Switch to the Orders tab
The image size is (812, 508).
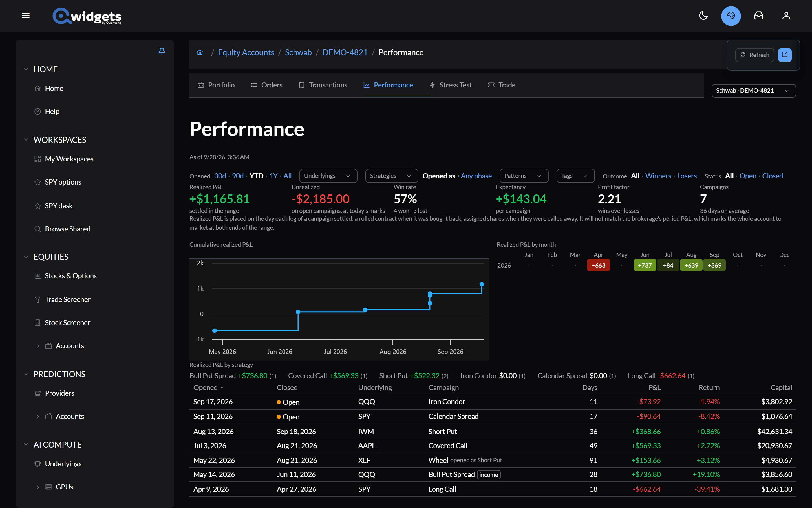click(267, 85)
